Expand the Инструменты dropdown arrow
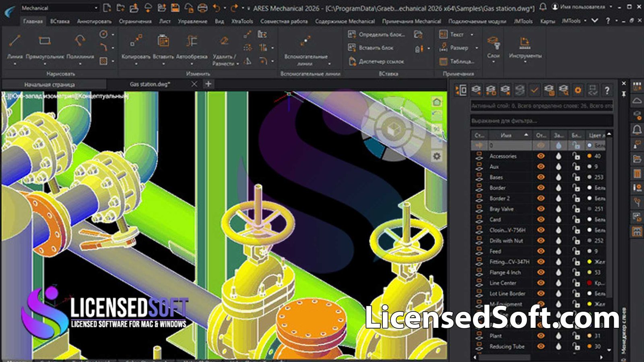This screenshot has width=644, height=362. (x=525, y=62)
